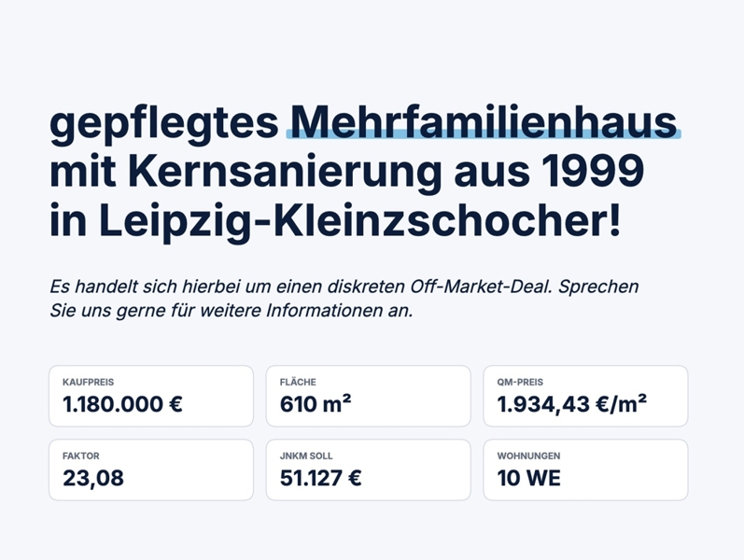Select the QM-PREIS label
The image size is (744, 560).
(x=520, y=382)
